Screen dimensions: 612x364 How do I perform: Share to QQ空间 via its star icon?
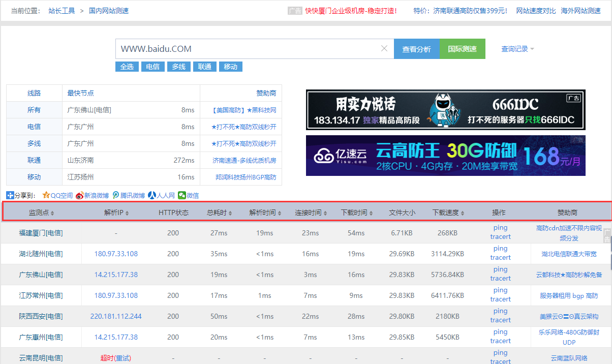click(x=46, y=195)
